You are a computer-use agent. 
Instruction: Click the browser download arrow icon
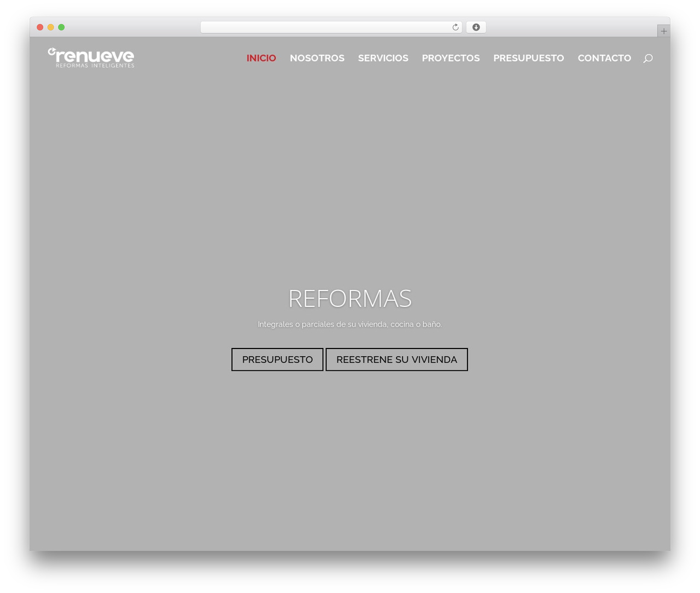pyautogui.click(x=476, y=27)
